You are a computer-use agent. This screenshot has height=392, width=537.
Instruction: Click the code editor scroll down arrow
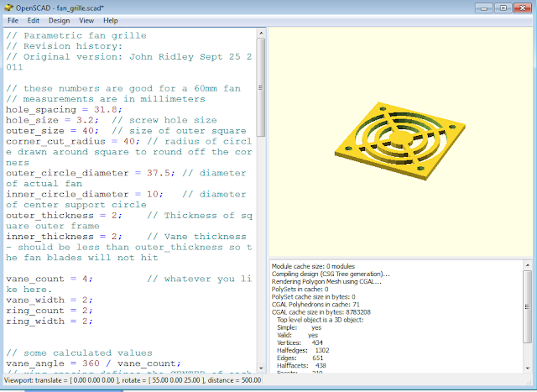pyautogui.click(x=261, y=368)
